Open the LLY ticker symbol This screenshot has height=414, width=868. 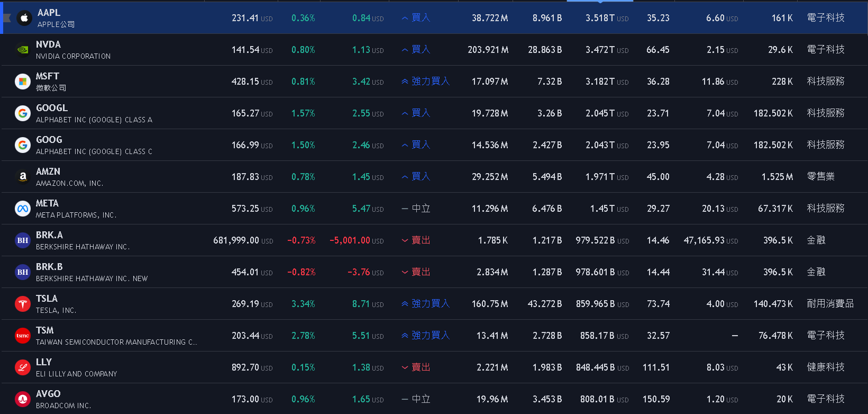(44, 362)
